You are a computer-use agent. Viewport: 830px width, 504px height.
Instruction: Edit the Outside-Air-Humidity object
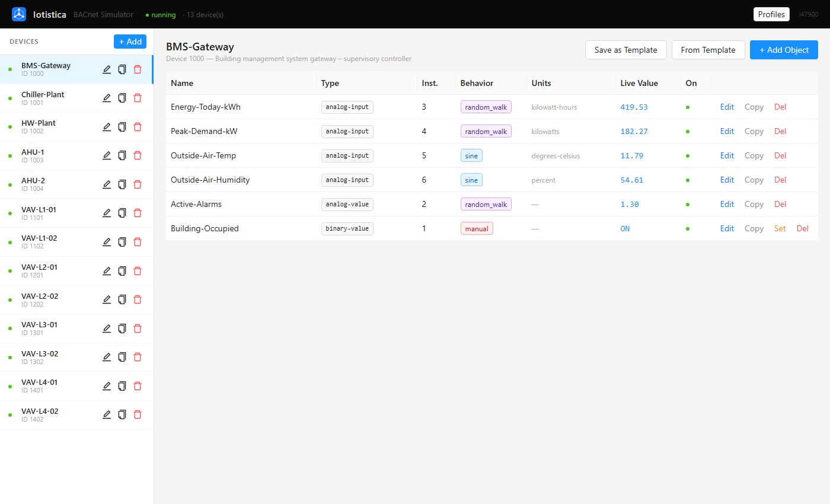click(727, 180)
